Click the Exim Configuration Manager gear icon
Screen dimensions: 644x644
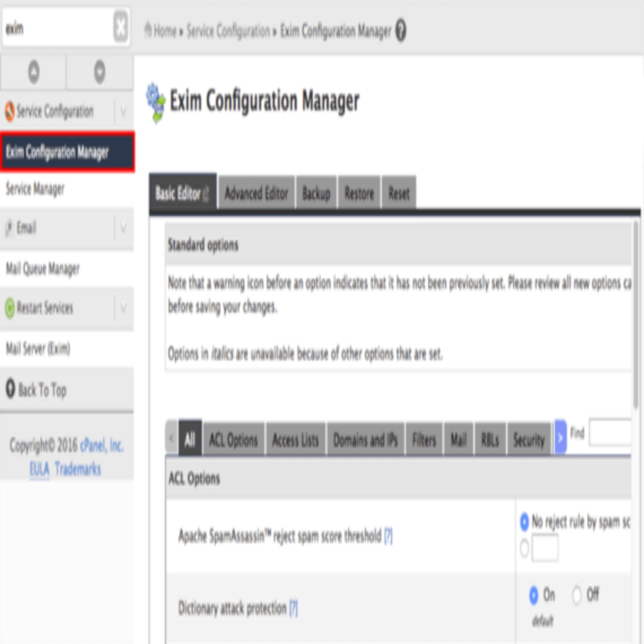pyautogui.click(x=156, y=103)
